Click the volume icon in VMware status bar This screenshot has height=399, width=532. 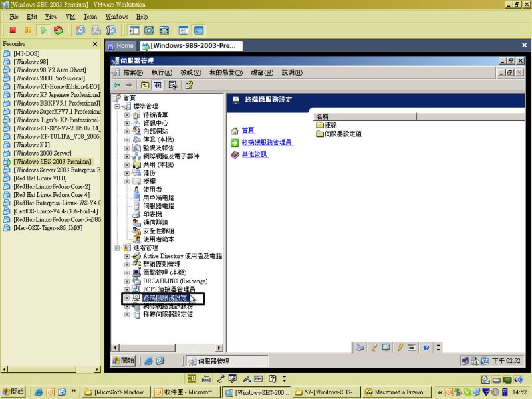518,380
